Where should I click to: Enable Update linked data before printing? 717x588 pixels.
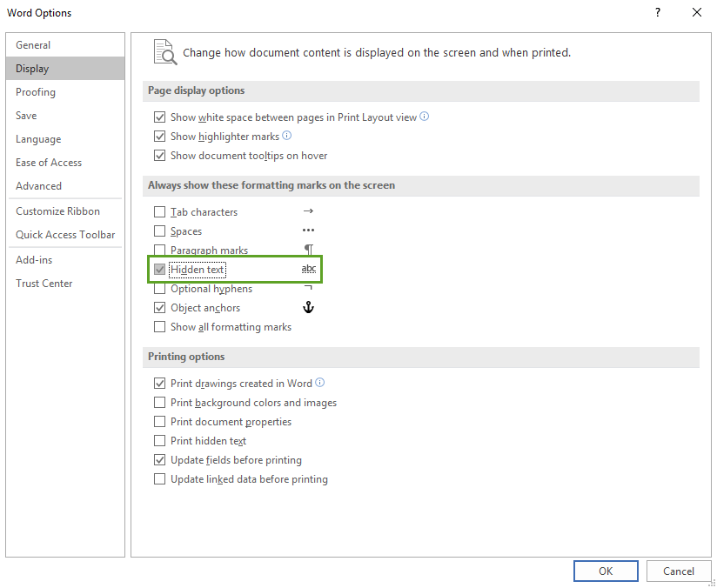point(159,479)
